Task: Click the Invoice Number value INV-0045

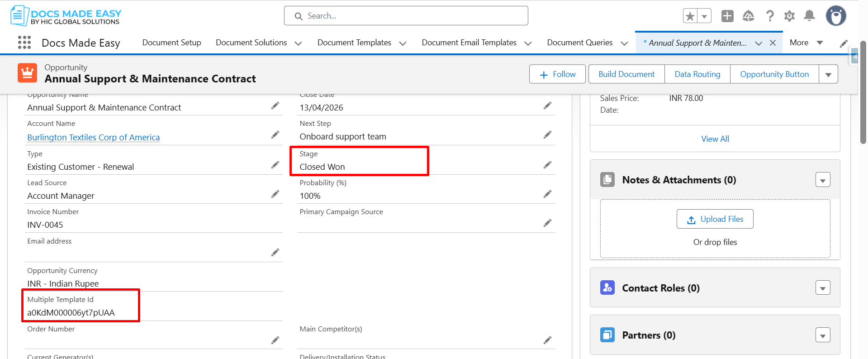Action: [x=45, y=225]
